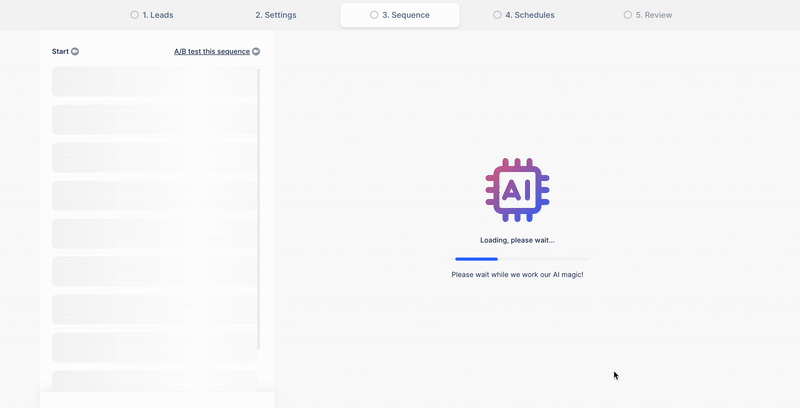Screen dimensions: 800x408
Task: Click the AI chip icon
Action: (517, 190)
